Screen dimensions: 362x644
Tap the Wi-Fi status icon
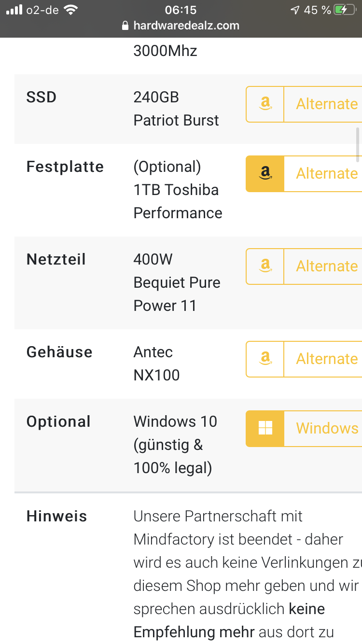[71, 10]
